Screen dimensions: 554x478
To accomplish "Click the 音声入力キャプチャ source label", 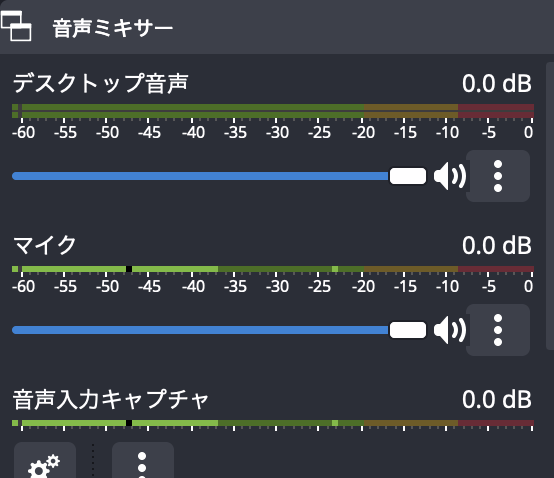I will (111, 400).
